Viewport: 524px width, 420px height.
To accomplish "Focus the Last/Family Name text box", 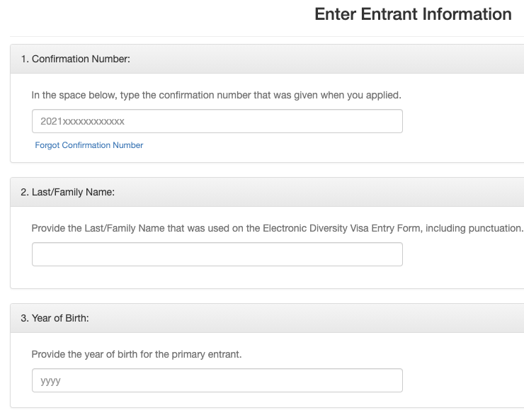I will [x=217, y=254].
